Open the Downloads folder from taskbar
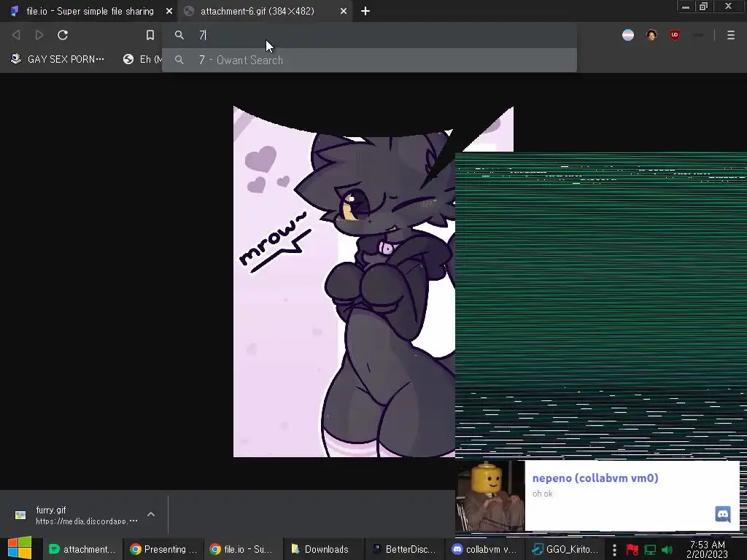This screenshot has height=560, width=747. (x=323, y=549)
